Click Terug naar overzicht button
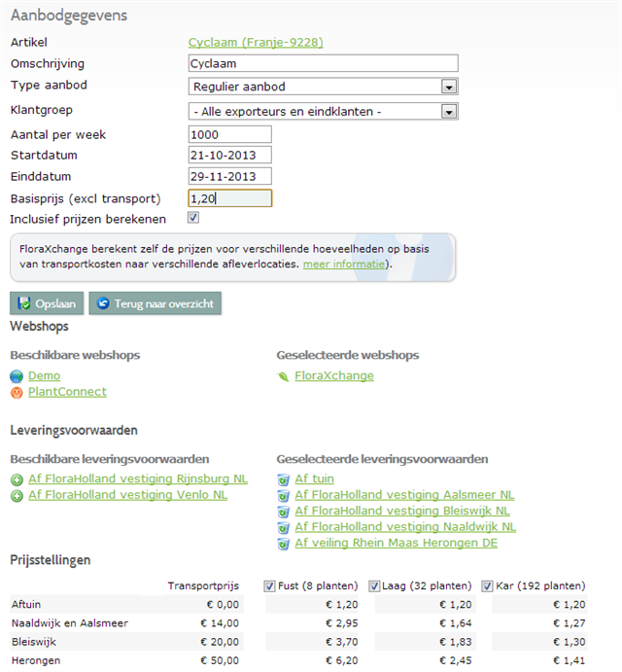 point(155,303)
